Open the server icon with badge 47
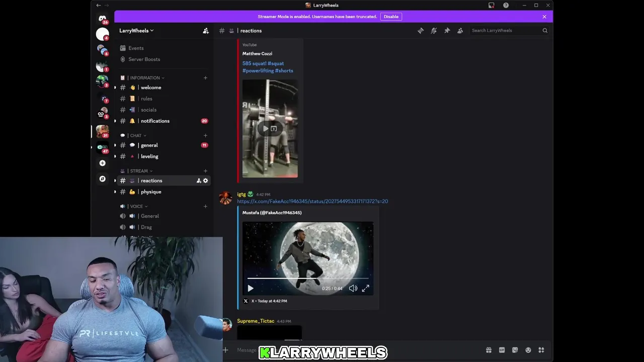The height and width of the screenshot is (362, 644). pos(102,147)
